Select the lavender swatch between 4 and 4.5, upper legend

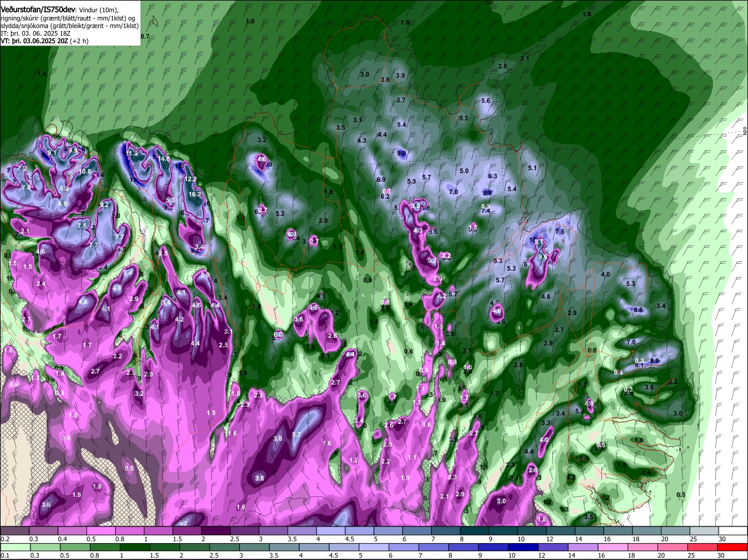331,530
